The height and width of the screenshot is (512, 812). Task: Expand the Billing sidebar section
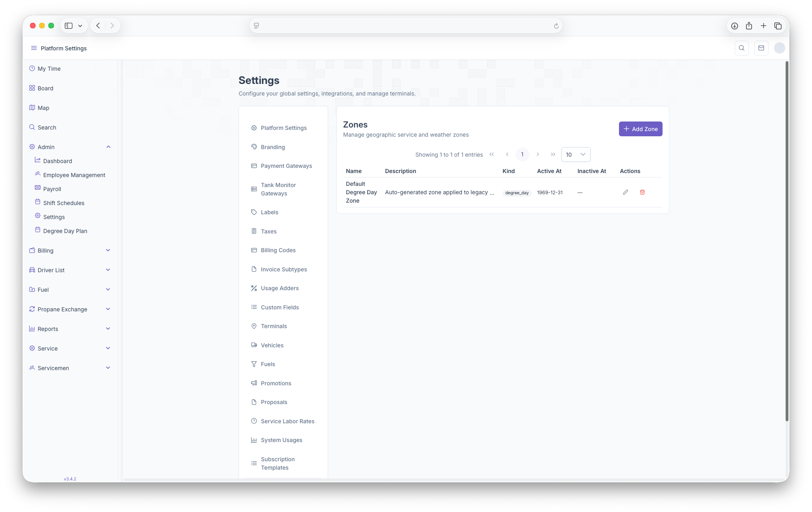(108, 251)
